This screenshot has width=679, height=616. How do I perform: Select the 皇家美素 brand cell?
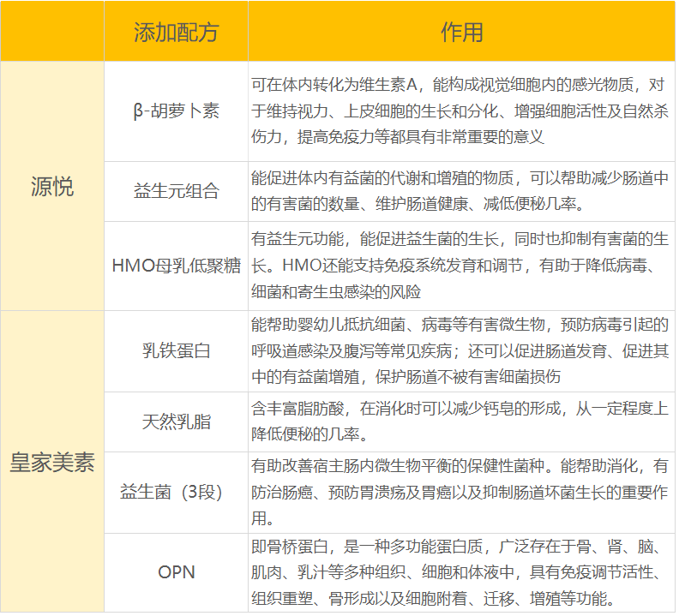pyautogui.click(x=51, y=463)
